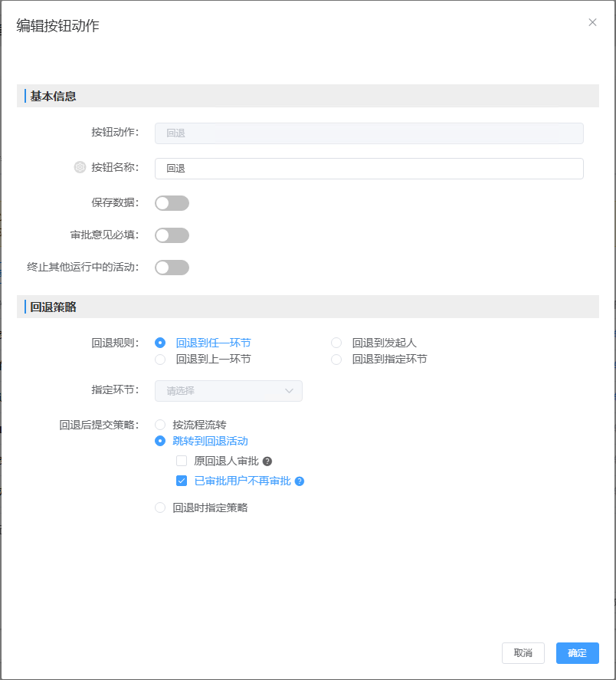Select 跳转到回退活动 radio option
The width and height of the screenshot is (616, 680).
(x=160, y=441)
